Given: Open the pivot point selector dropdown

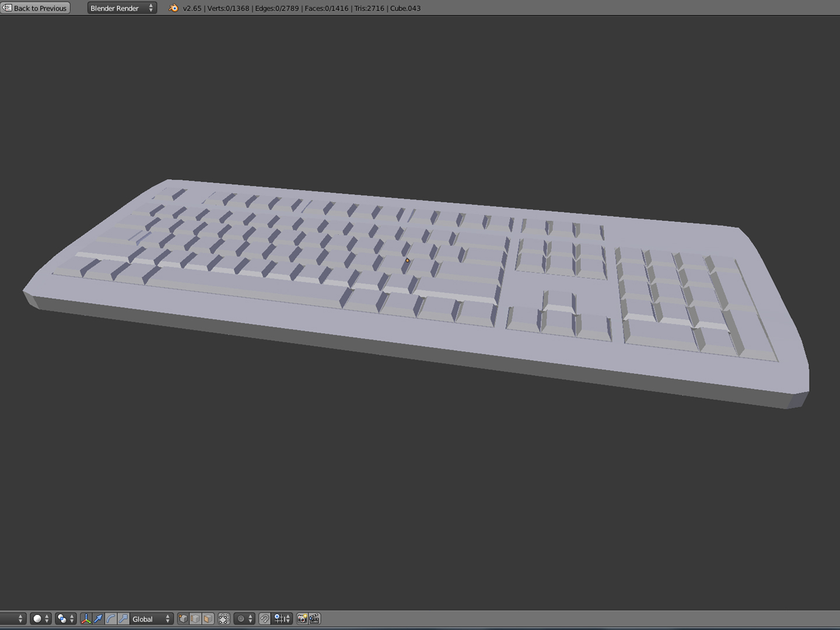Looking at the screenshot, I should tap(65, 619).
